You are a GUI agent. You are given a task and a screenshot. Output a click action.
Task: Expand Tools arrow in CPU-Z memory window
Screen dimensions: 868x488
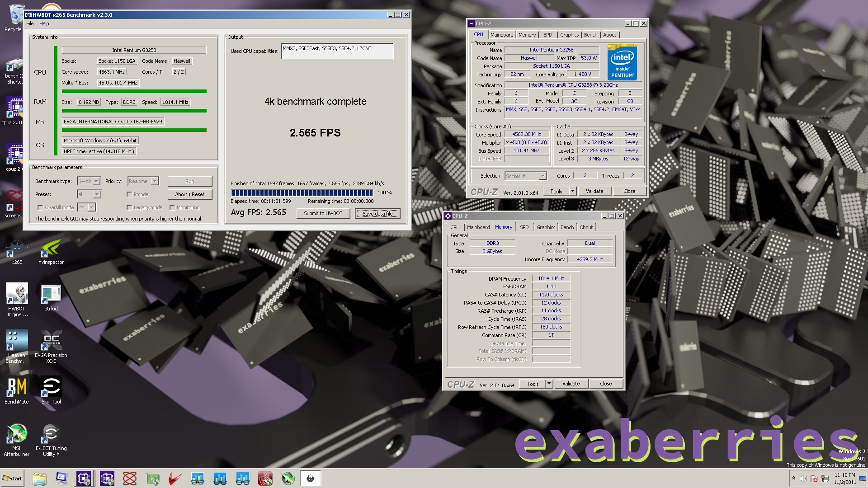pos(549,384)
